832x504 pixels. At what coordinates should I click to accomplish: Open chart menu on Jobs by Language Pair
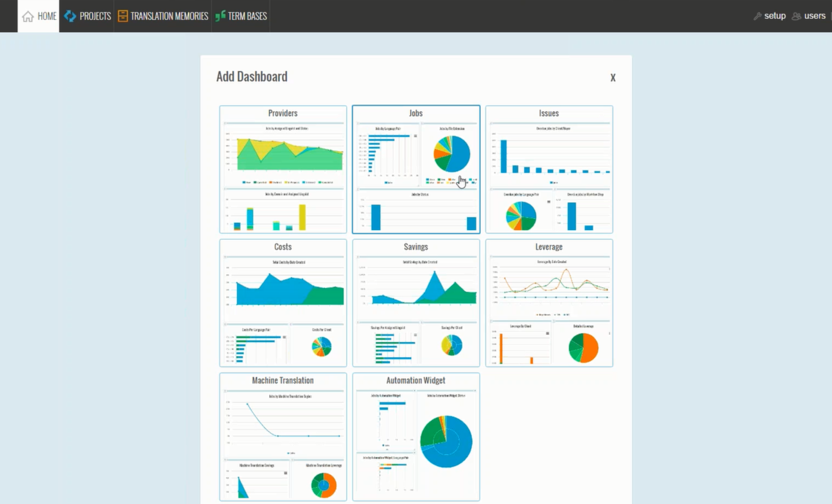(x=415, y=136)
